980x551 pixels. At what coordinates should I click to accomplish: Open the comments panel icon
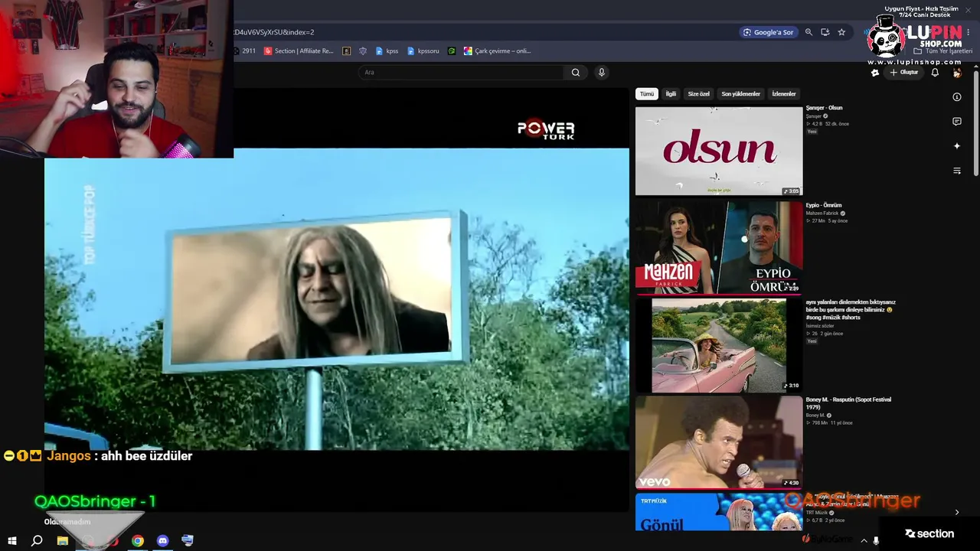[957, 122]
